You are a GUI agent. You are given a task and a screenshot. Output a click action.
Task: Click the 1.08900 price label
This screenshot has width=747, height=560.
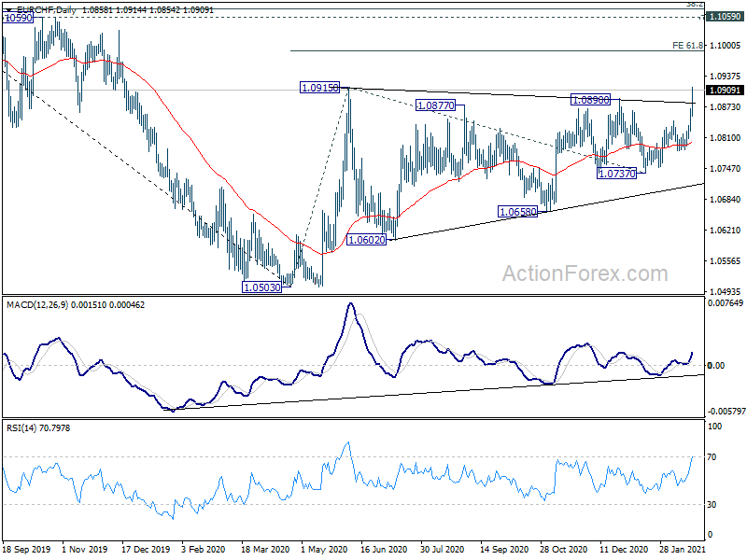pos(590,100)
